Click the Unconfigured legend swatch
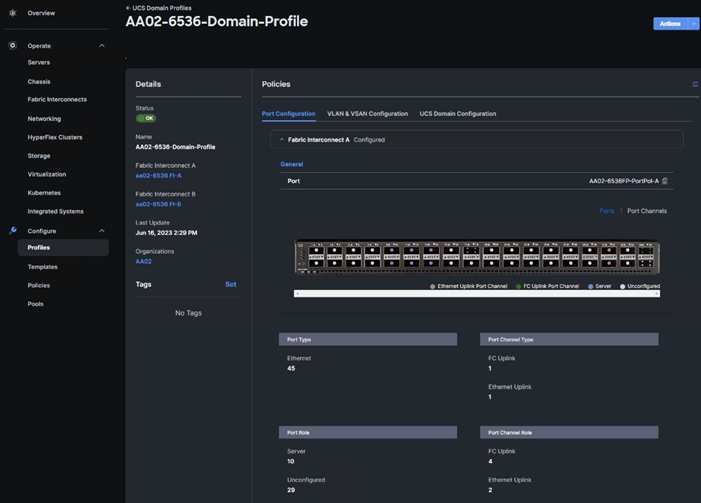701x503 pixels. pos(622,286)
